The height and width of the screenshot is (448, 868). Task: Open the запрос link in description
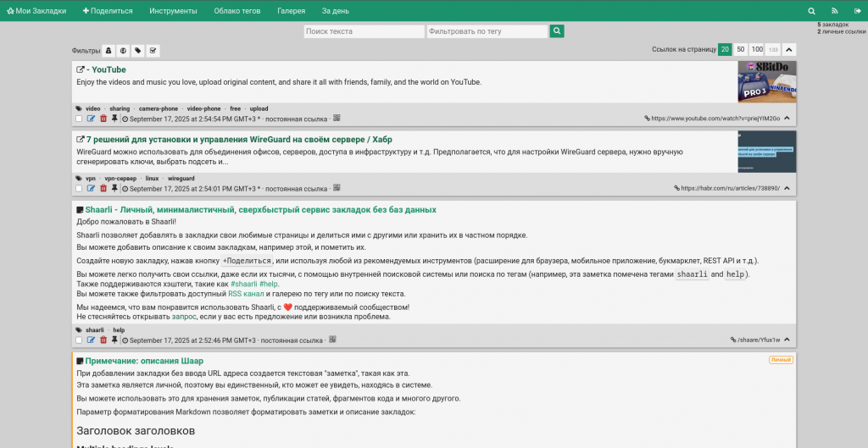pos(184,317)
